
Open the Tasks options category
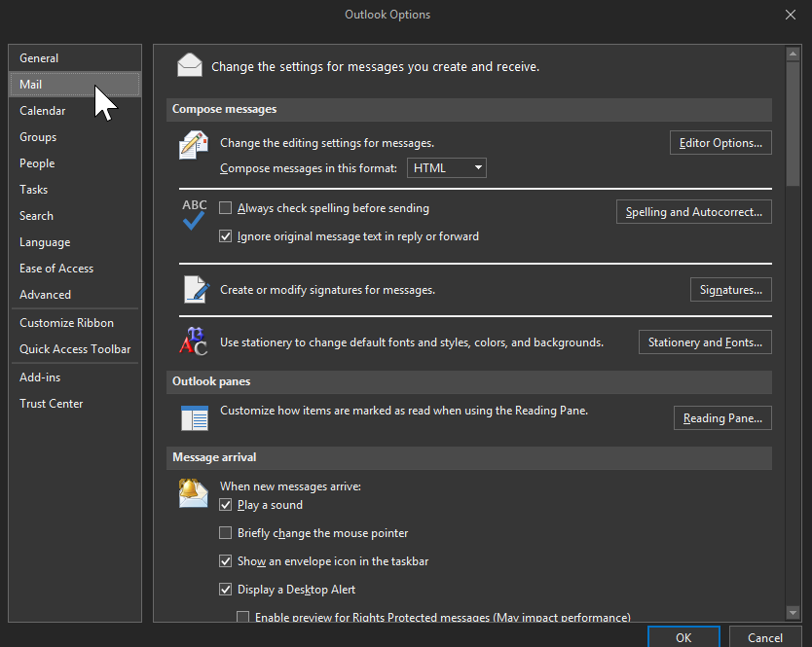coord(75,190)
